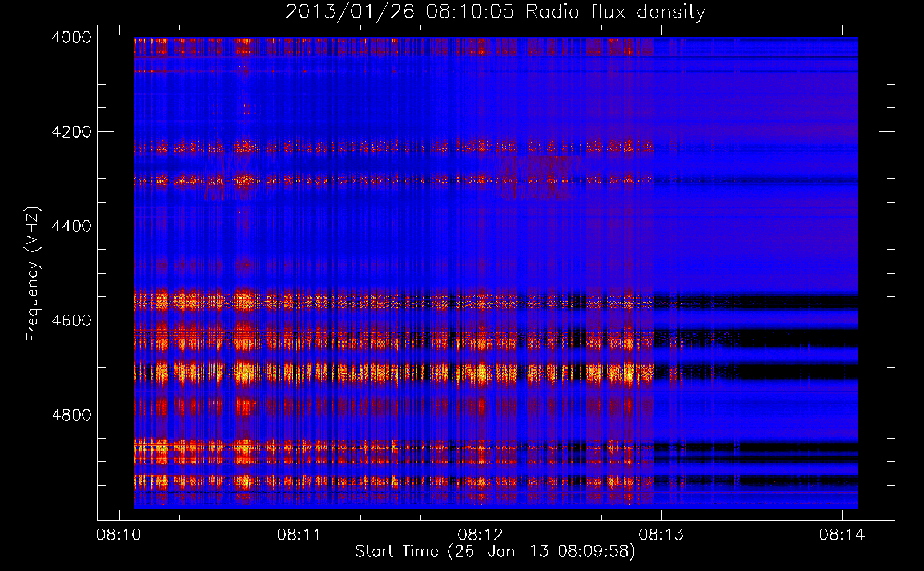This screenshot has width=924, height=571.
Task: Click the 08:10 time tick label
Action: click(119, 535)
